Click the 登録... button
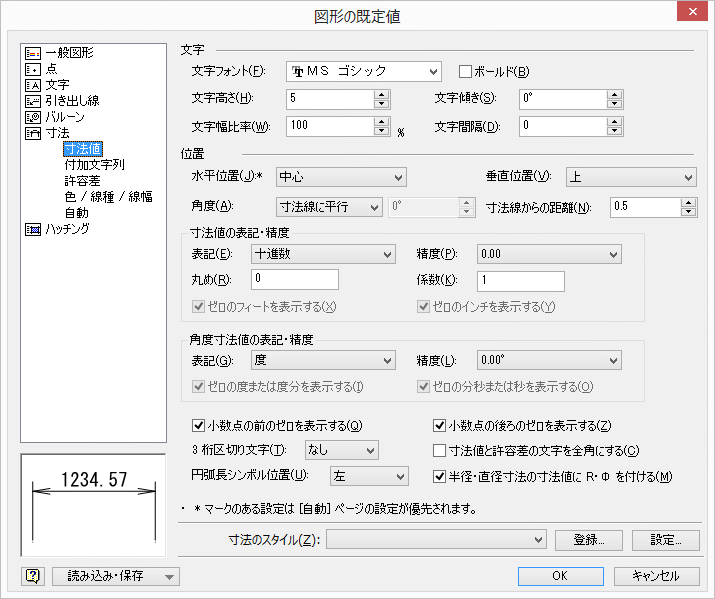 pos(589,540)
